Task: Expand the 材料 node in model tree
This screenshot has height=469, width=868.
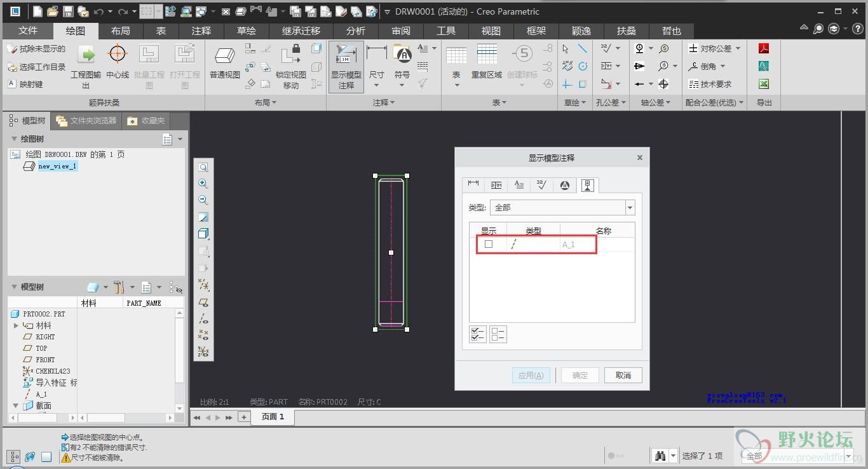Action: tap(17, 325)
